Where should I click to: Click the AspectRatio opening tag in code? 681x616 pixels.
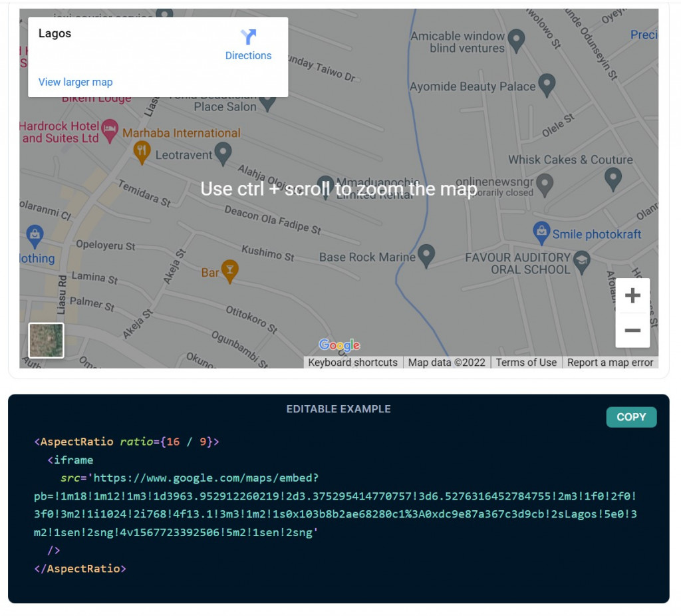(126, 442)
